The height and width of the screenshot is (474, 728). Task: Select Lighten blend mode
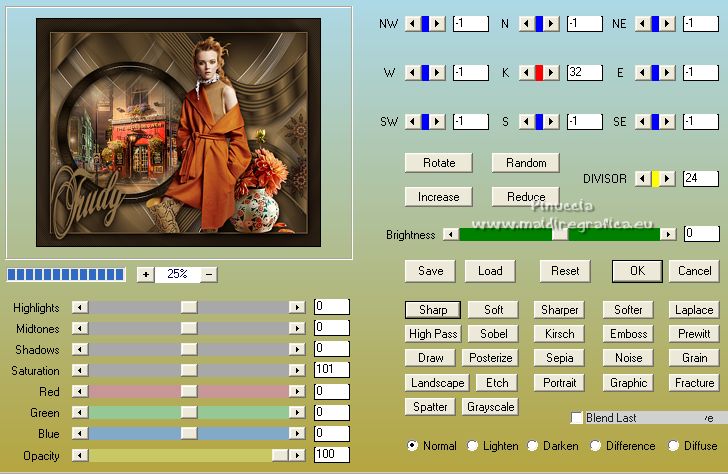click(472, 446)
